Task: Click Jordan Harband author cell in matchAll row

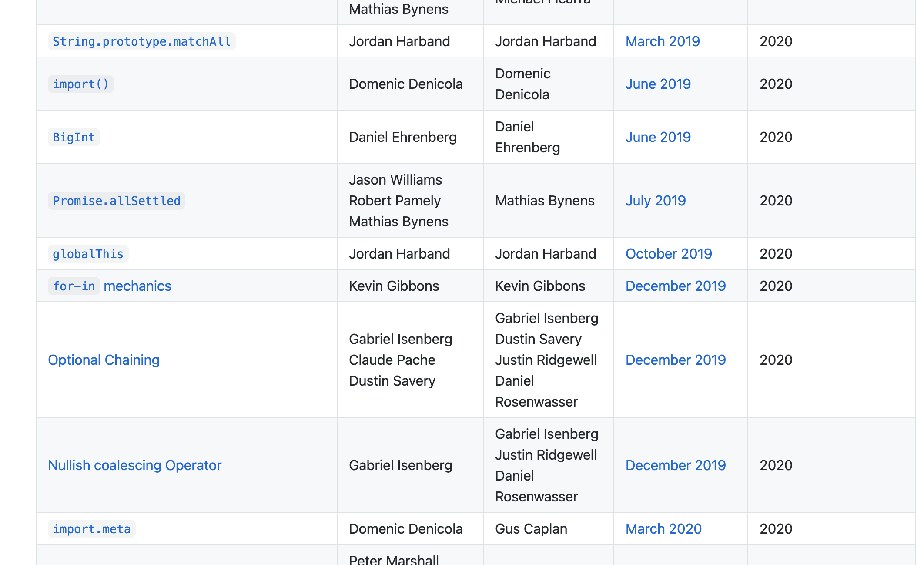Action: pos(399,41)
